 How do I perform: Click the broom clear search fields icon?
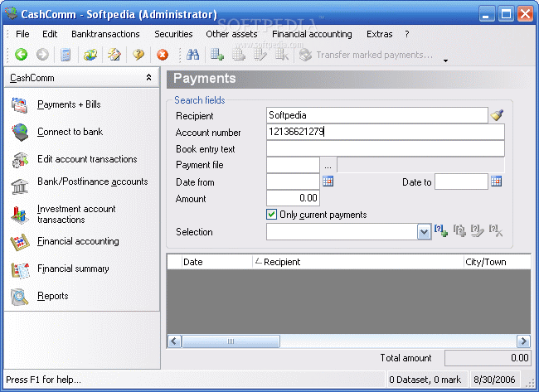pos(497,115)
